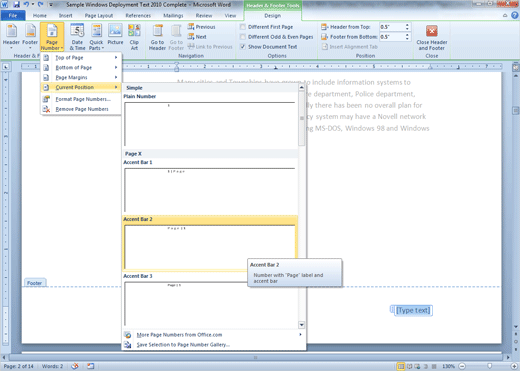
Task: Uncheck Show Document Text option
Action: [x=243, y=47]
